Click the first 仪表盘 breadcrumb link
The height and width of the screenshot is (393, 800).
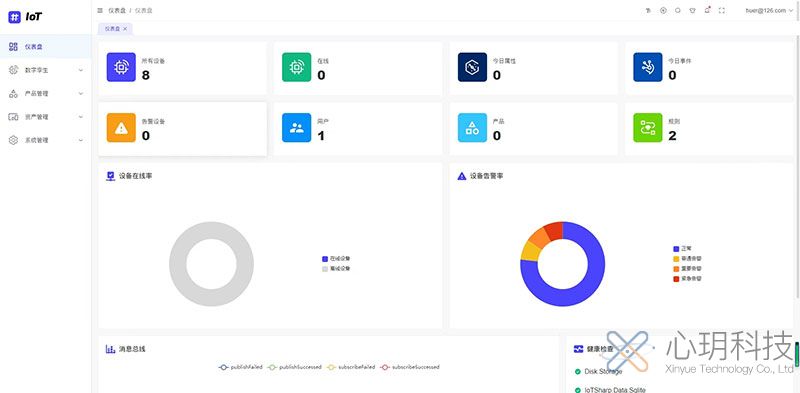(117, 10)
